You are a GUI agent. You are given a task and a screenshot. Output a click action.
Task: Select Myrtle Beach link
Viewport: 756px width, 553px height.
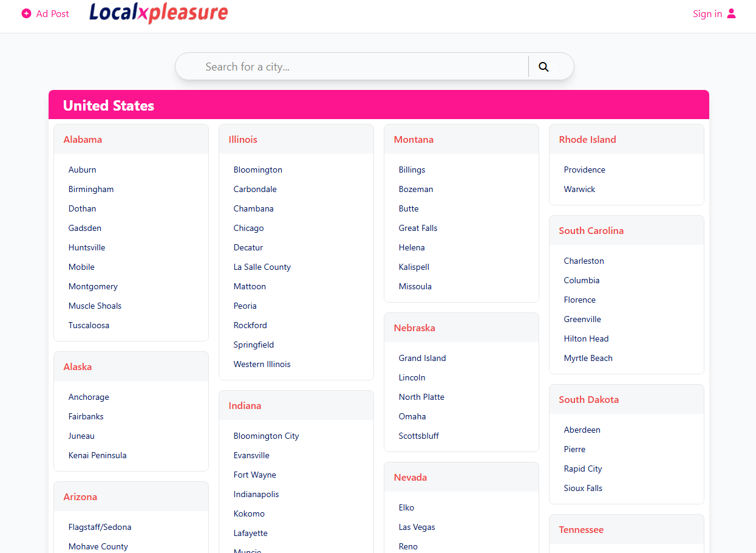coord(588,358)
